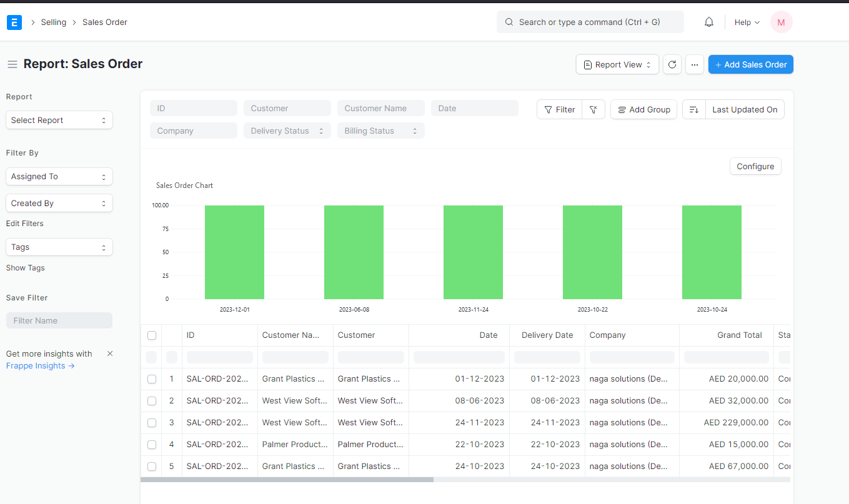The width and height of the screenshot is (849, 504).
Task: Click the Add Sales Order button
Action: coord(750,64)
